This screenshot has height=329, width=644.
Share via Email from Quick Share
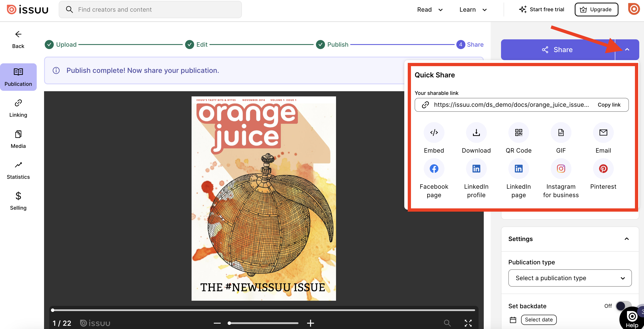[x=603, y=133]
